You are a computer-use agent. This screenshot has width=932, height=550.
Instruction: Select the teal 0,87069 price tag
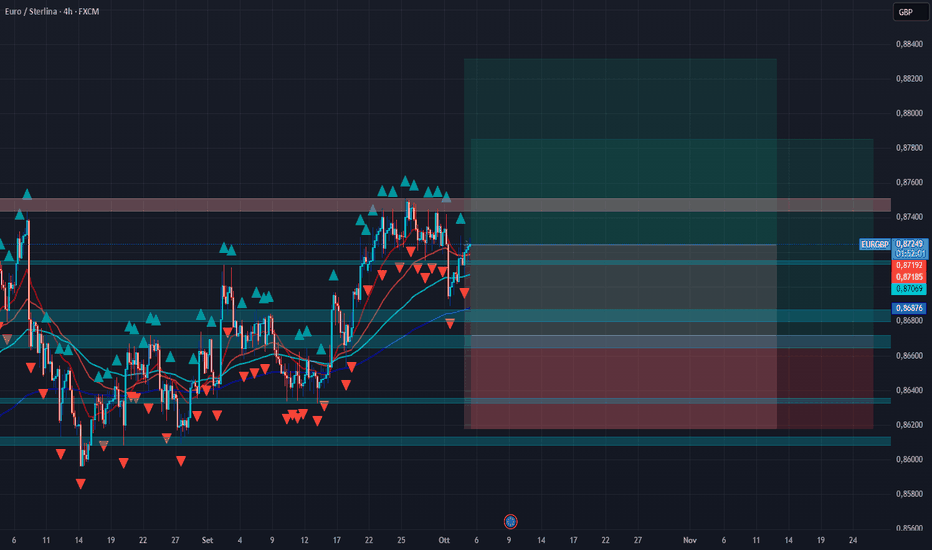point(909,289)
